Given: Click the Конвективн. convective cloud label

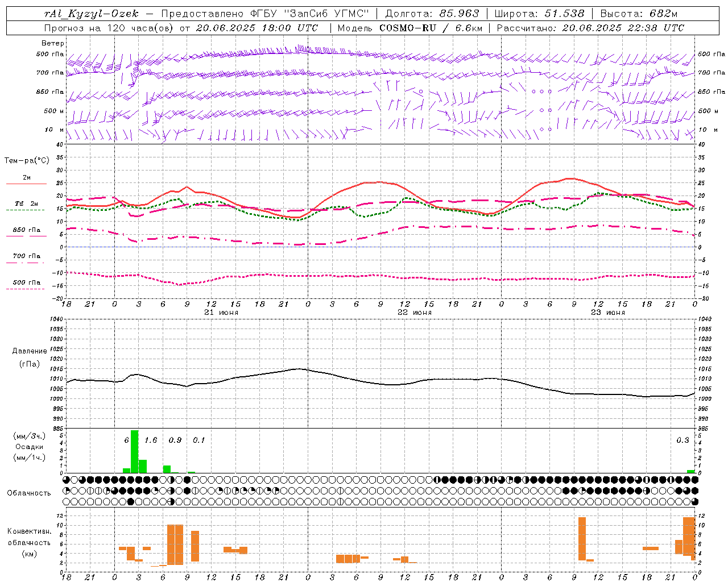Looking at the screenshot, I should tap(29, 531).
